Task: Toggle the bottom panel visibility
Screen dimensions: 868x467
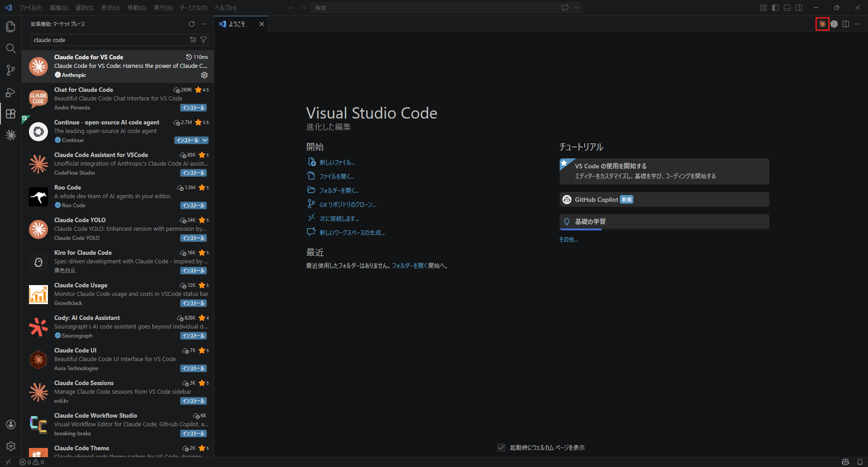Action: (x=787, y=8)
